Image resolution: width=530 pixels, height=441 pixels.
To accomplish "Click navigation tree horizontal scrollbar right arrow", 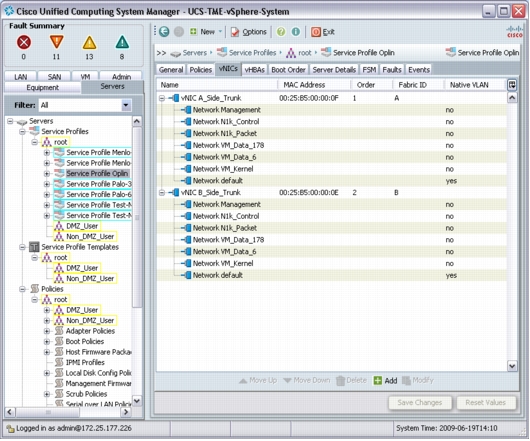I will pyautogui.click(x=126, y=412).
